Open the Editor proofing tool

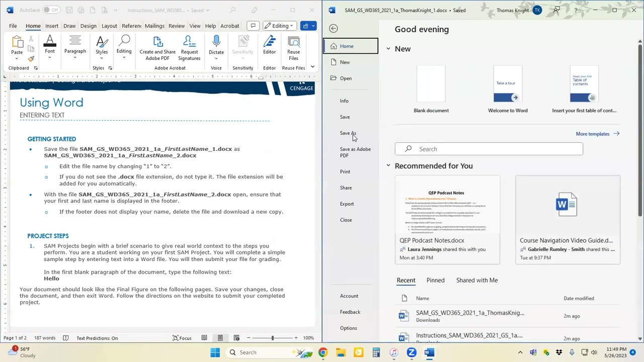tap(269, 45)
